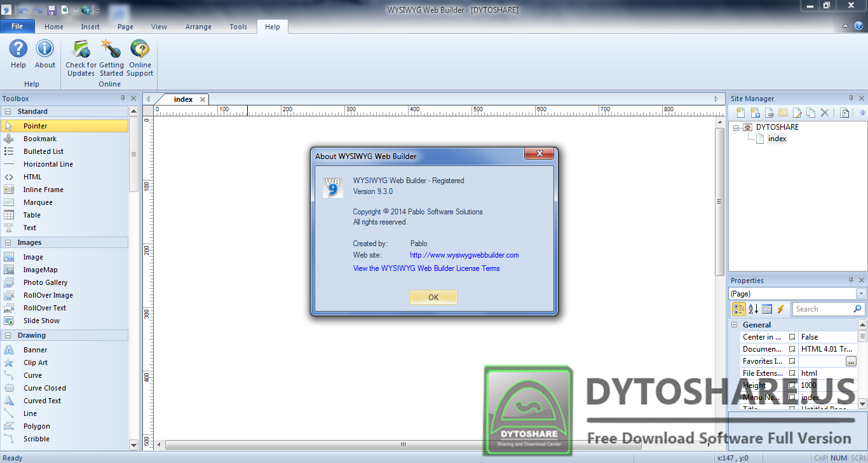Click the Properties search field
This screenshot has height=463, width=868.
tap(829, 309)
